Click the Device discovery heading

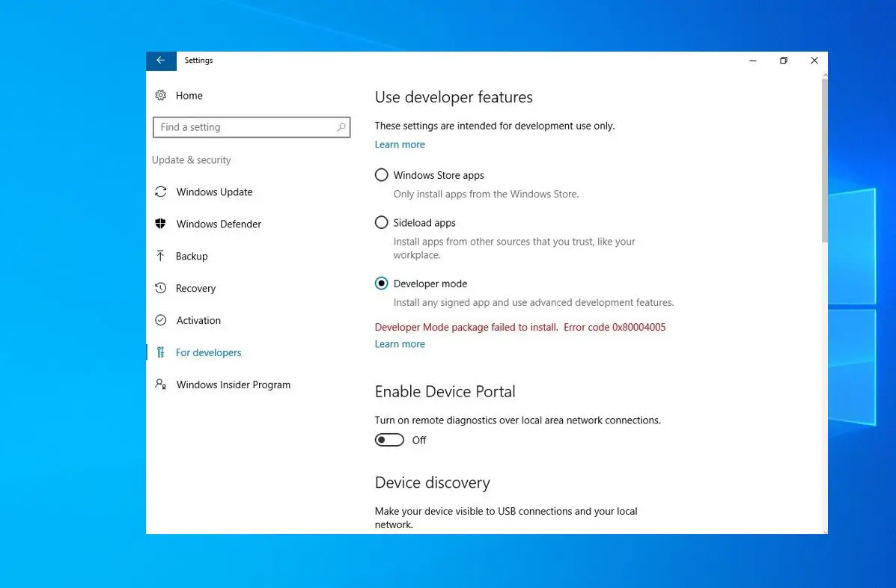click(433, 483)
